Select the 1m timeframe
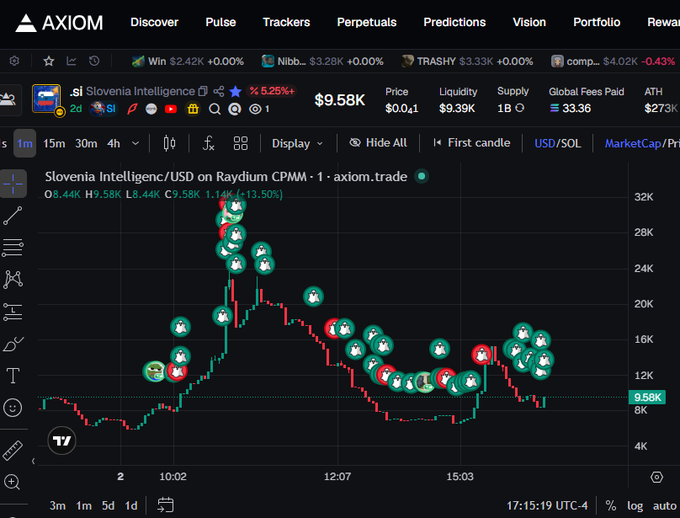 click(x=25, y=143)
